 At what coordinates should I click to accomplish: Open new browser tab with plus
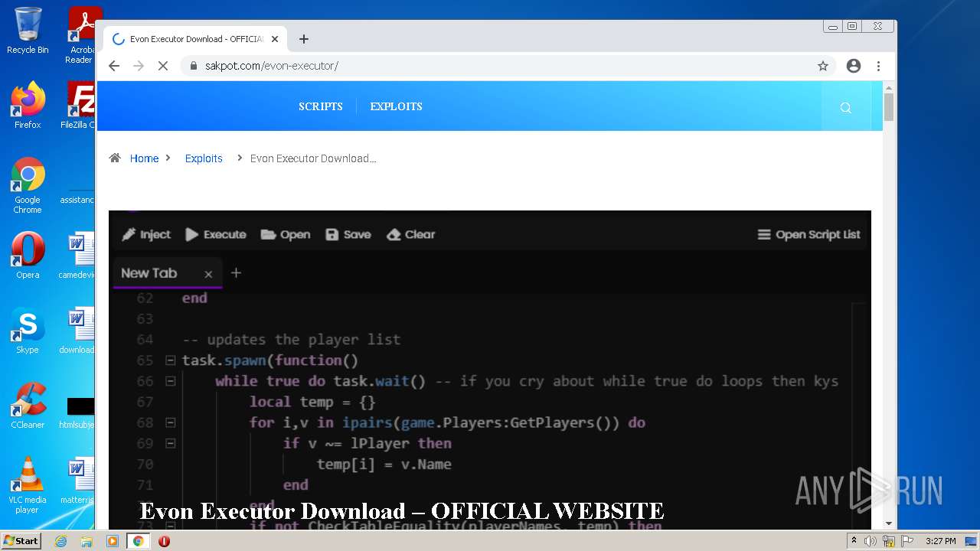[304, 39]
